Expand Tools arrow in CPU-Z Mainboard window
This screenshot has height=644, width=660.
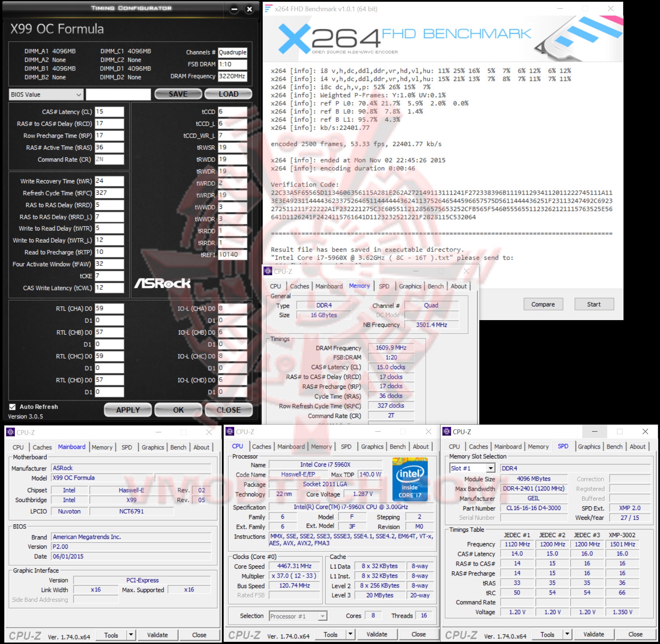tap(131, 635)
